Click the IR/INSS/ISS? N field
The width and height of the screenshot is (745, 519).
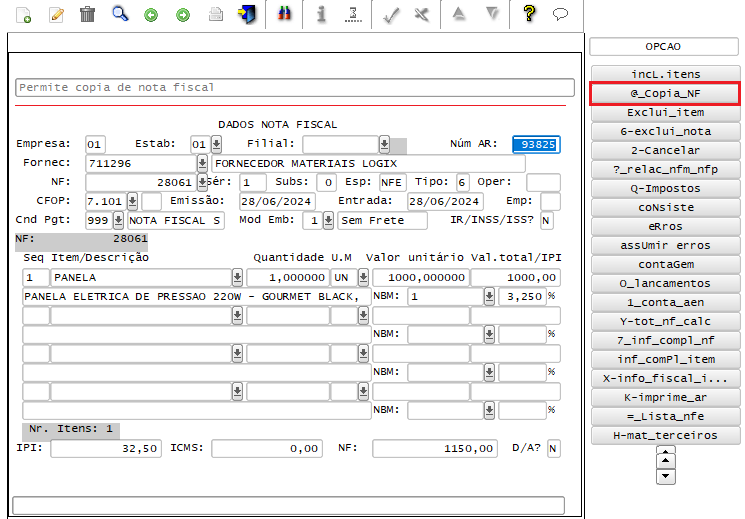click(x=546, y=221)
